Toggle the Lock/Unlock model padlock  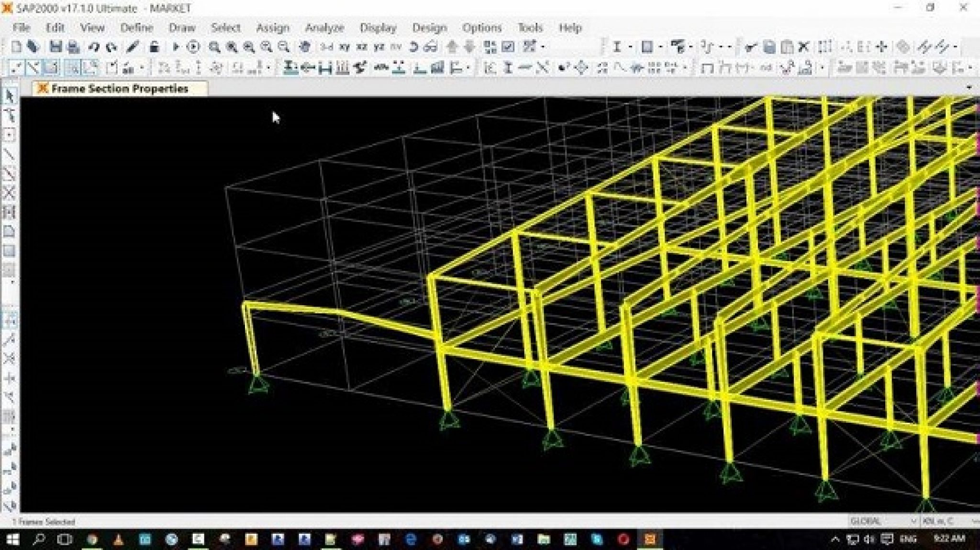pos(154,47)
